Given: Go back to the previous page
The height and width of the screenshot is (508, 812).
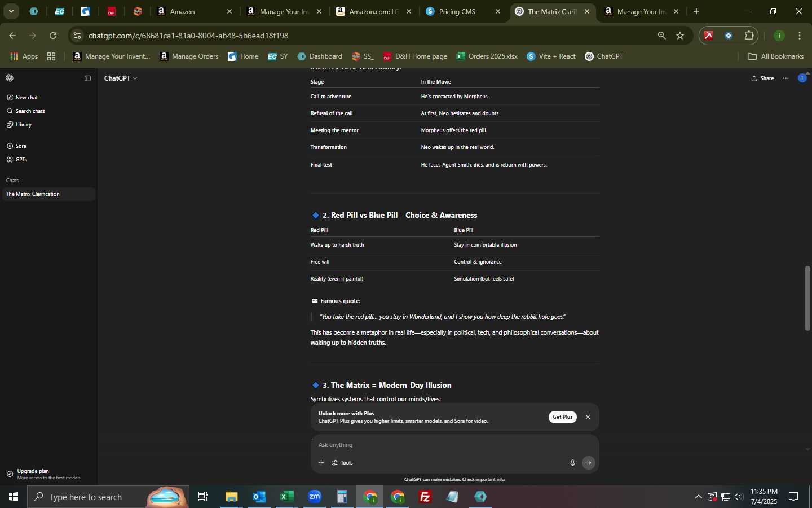Looking at the screenshot, I should pos(12,36).
